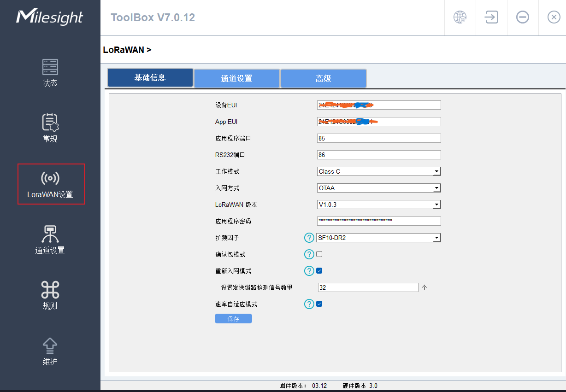This screenshot has width=566, height=392.
Task: Click the Milesight logo
Action: 50,17
